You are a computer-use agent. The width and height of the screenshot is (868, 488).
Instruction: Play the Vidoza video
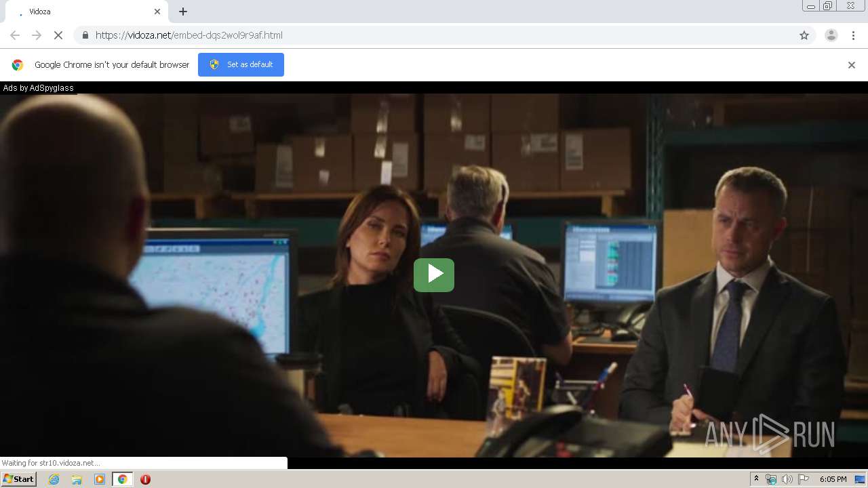pos(434,274)
